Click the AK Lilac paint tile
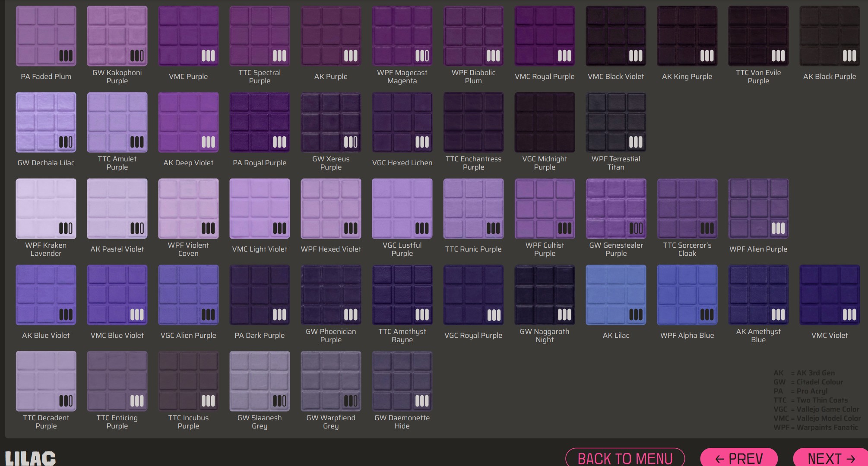The width and height of the screenshot is (868, 466). point(616,295)
